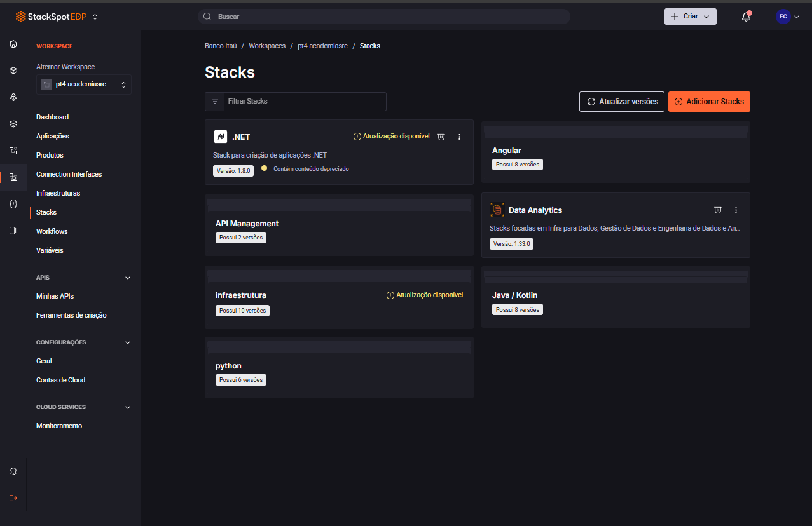Open the headset support icon at sidebar bottom
Viewport: 812px width, 526px height.
[x=13, y=471]
